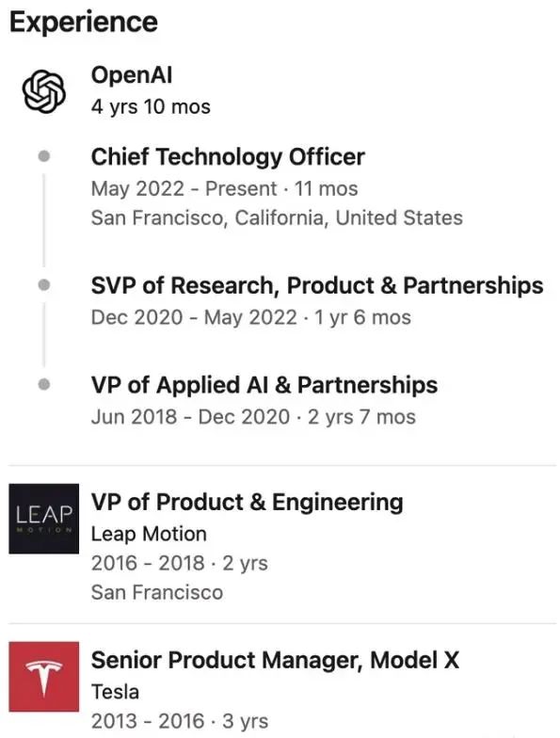Click the red Tesla logo icon
This screenshot has width=560, height=738.
43,676
